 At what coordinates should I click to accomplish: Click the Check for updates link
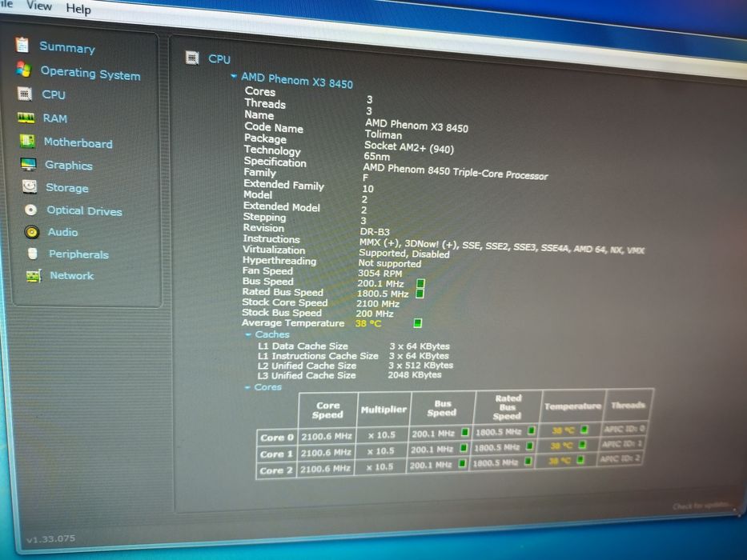pos(701,506)
